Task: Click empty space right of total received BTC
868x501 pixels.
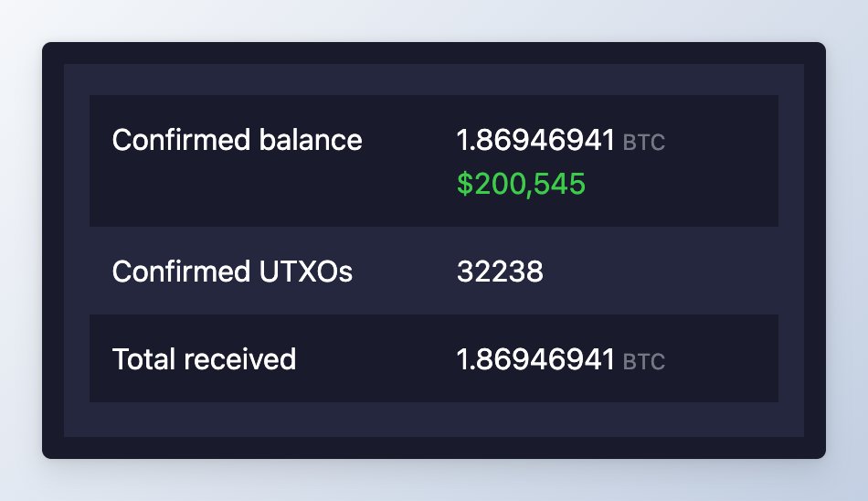Action: coord(720,359)
